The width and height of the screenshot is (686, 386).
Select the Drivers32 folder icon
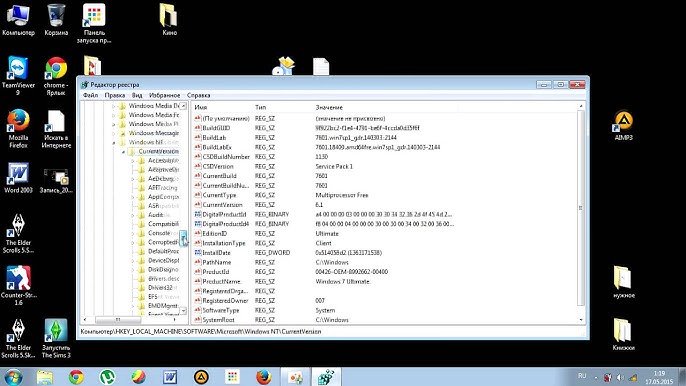[x=141, y=288]
